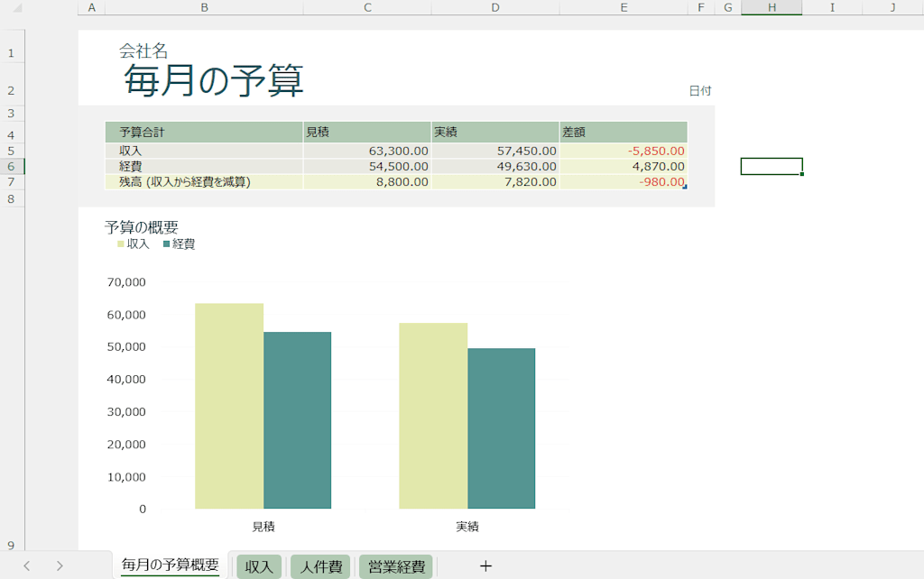Select the row 8 header
924x579 pixels.
12,198
